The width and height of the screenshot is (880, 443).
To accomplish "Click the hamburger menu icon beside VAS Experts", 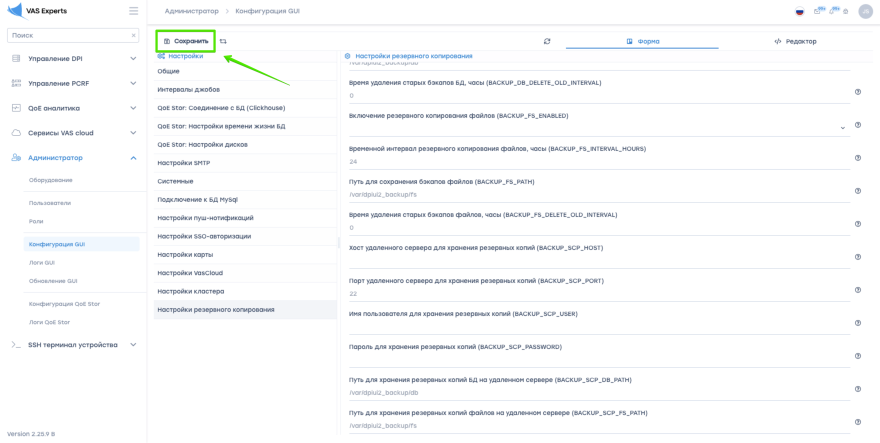I will pyautogui.click(x=133, y=11).
